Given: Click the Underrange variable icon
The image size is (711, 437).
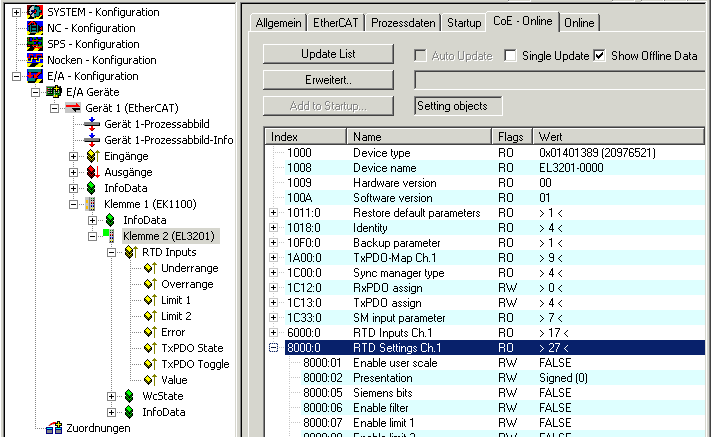Looking at the screenshot, I should click(150, 268).
